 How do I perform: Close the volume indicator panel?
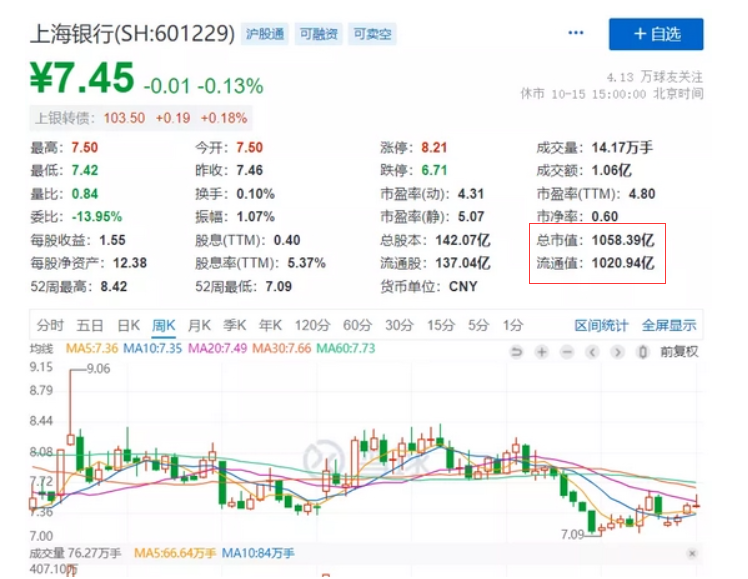click(692, 553)
